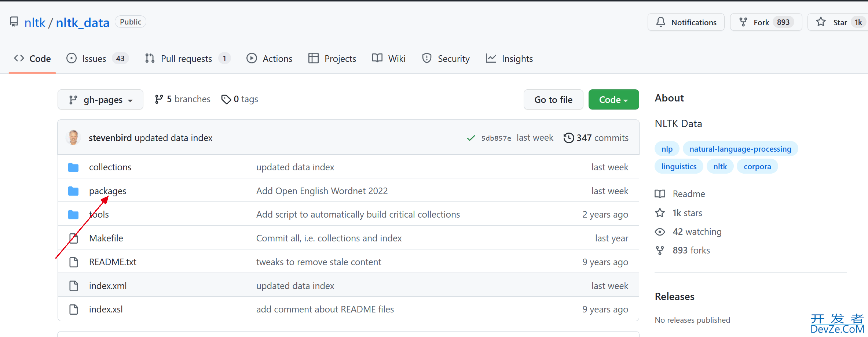
Task: Click the packages folder icon
Action: (x=73, y=191)
